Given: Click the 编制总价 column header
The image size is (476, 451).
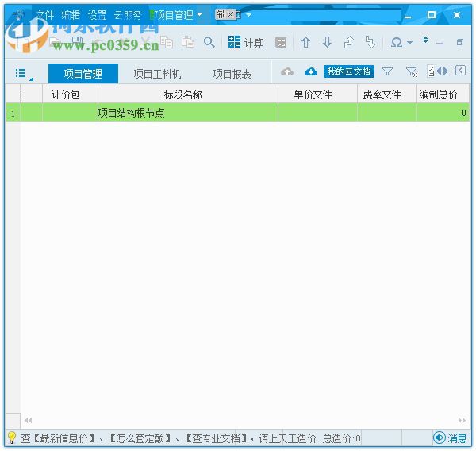Looking at the screenshot, I should tap(443, 94).
